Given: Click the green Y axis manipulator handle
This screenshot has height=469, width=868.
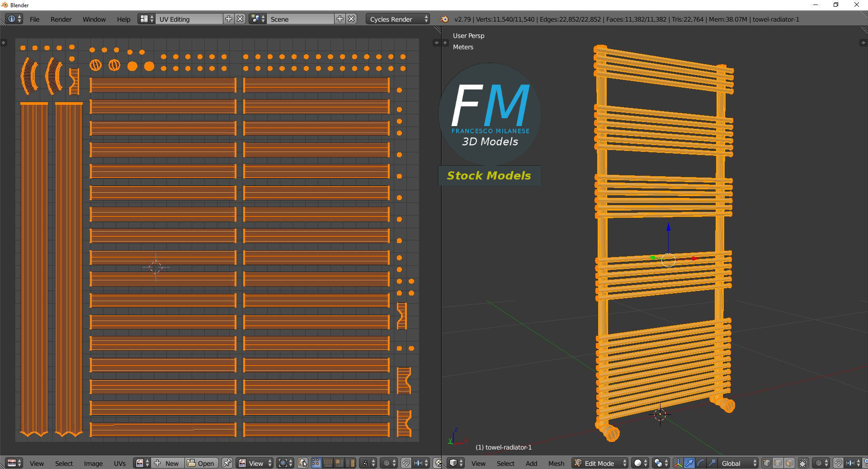Looking at the screenshot, I should point(652,258).
